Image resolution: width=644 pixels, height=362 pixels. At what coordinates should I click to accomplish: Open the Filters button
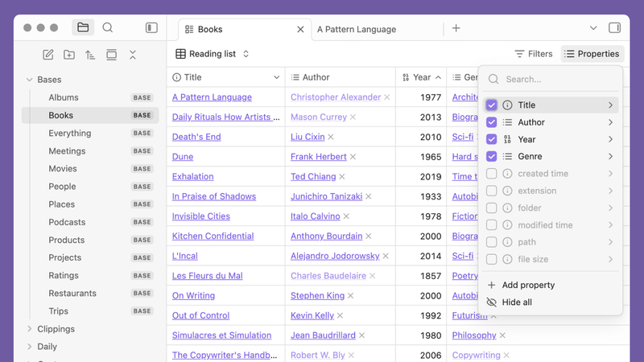(534, 54)
